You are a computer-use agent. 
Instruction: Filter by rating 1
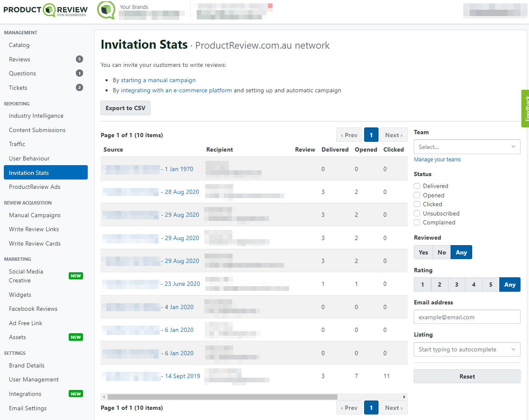(423, 285)
